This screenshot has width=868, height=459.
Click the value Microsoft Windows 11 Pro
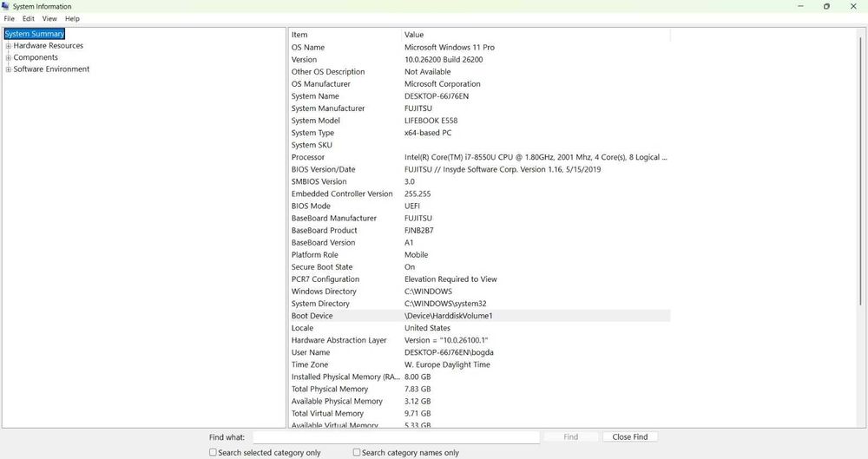pos(450,47)
